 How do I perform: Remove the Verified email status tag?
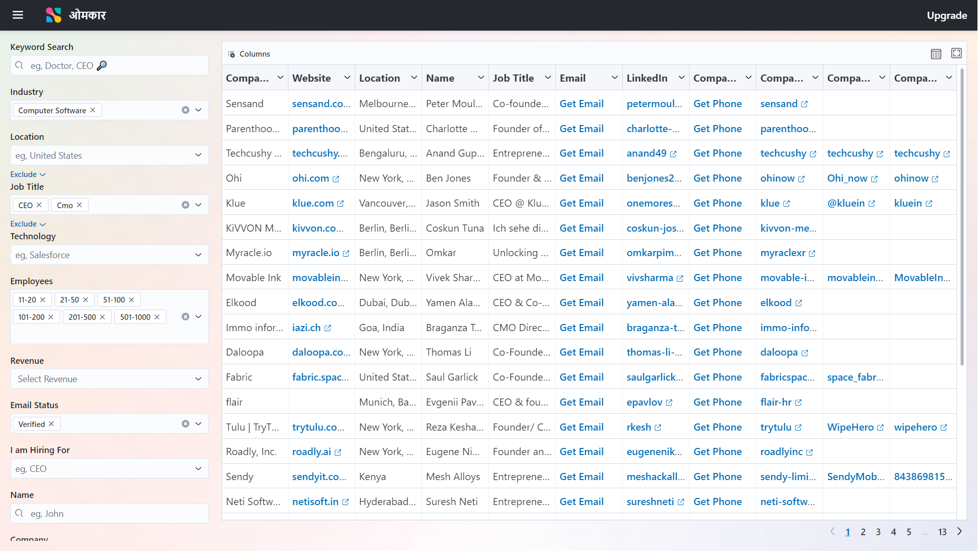point(51,423)
